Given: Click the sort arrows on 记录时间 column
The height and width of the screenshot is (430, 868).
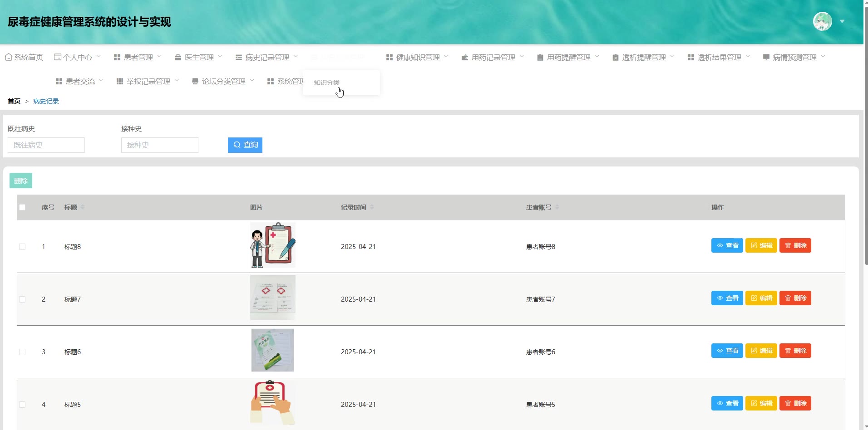Looking at the screenshot, I should 372,207.
